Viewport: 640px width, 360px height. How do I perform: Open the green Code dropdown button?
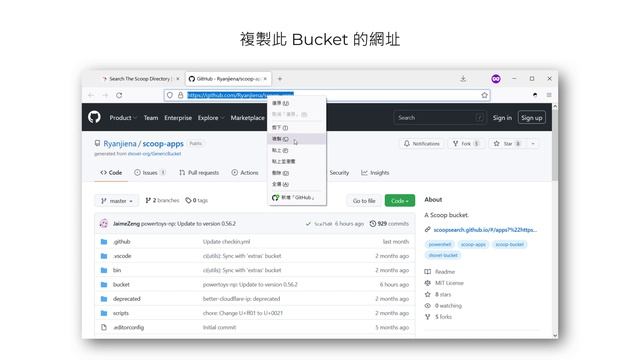pyautogui.click(x=400, y=201)
